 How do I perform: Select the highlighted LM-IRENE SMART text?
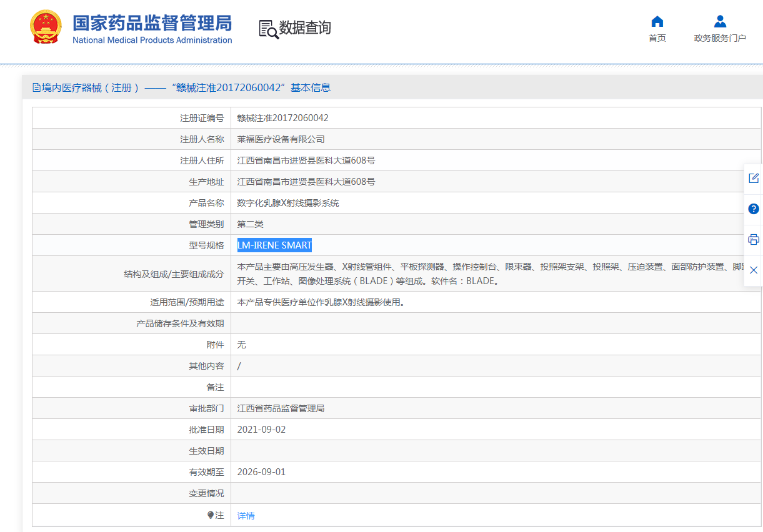pyautogui.click(x=274, y=245)
